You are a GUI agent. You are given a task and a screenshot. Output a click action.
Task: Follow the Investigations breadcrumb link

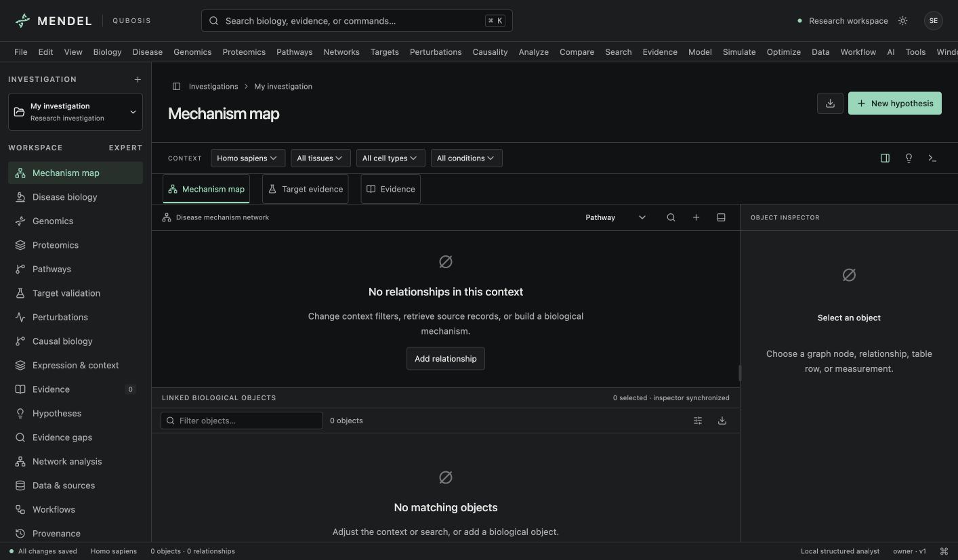pyautogui.click(x=213, y=87)
